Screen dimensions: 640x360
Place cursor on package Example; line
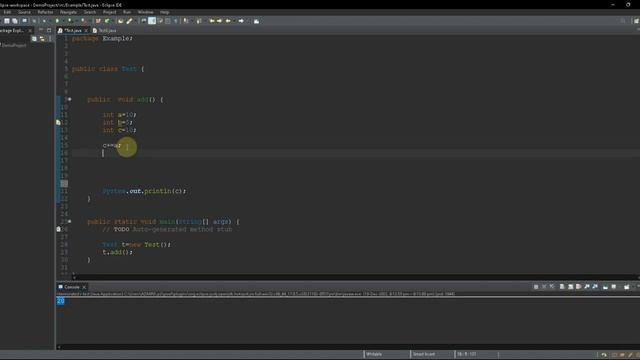[102, 38]
